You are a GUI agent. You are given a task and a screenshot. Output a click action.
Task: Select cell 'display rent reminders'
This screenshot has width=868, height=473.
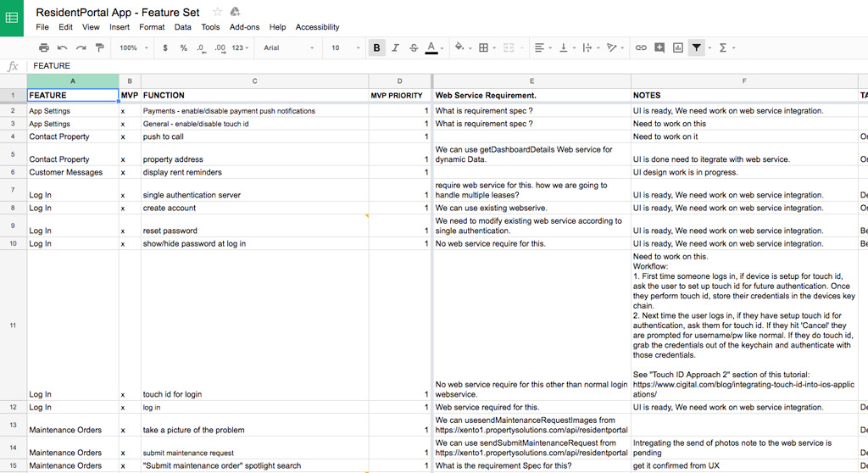[x=254, y=172]
